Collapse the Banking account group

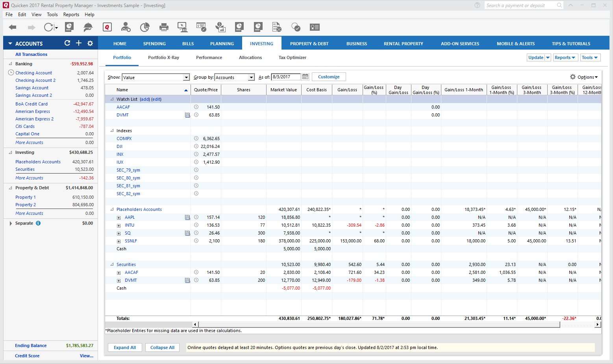[x=10, y=64]
